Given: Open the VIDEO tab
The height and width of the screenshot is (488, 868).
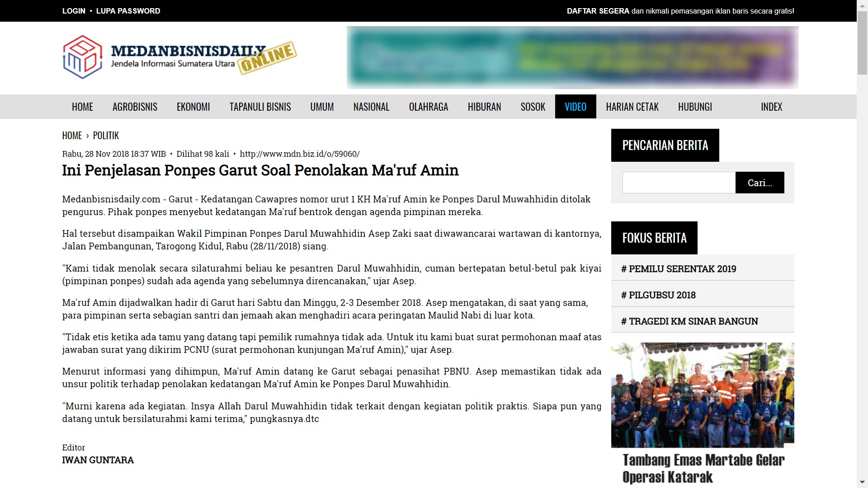Looking at the screenshot, I should click(575, 107).
